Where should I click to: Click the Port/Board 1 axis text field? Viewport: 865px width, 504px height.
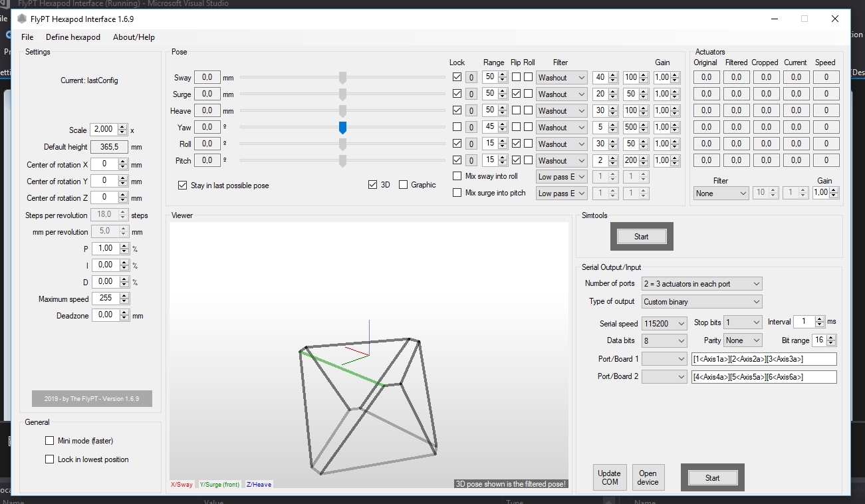tap(763, 359)
